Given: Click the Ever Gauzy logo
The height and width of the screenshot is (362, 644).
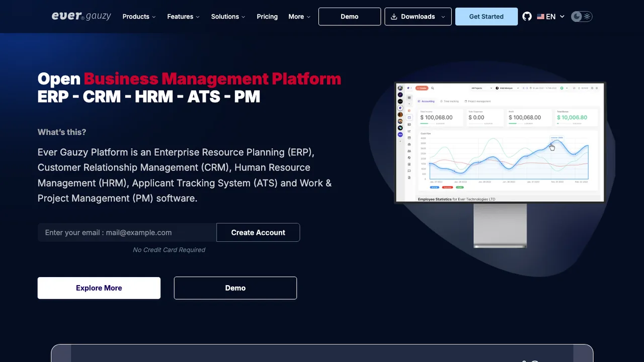Looking at the screenshot, I should point(81,16).
